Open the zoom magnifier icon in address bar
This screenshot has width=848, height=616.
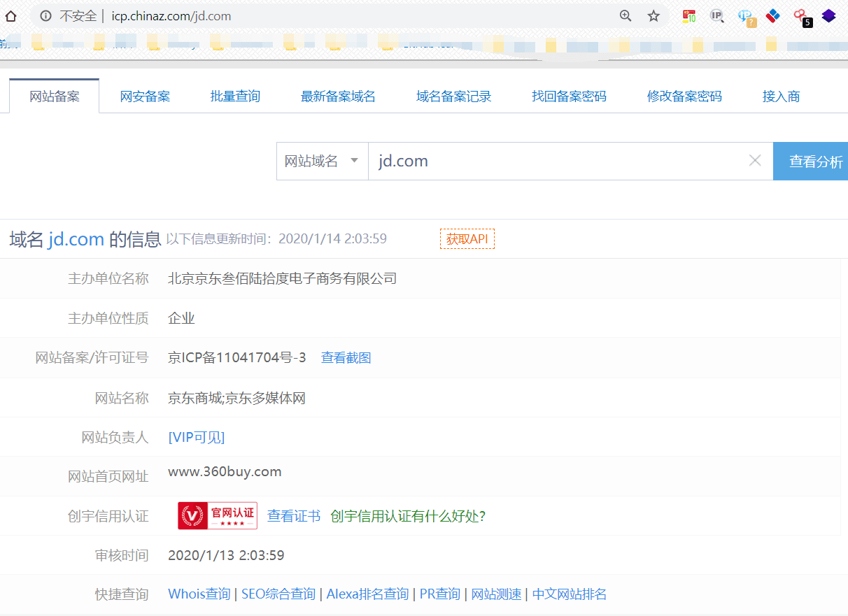(626, 15)
